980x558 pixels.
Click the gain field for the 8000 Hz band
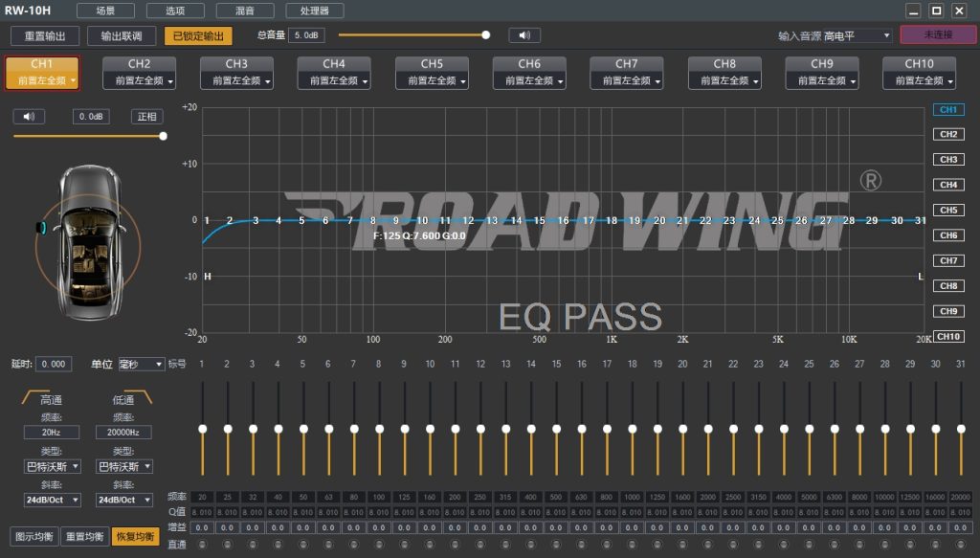[859, 527]
